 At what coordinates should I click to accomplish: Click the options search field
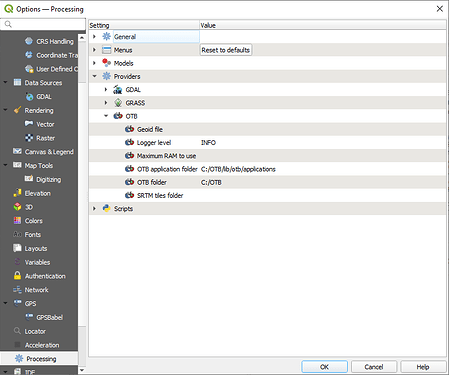pyautogui.click(x=43, y=24)
